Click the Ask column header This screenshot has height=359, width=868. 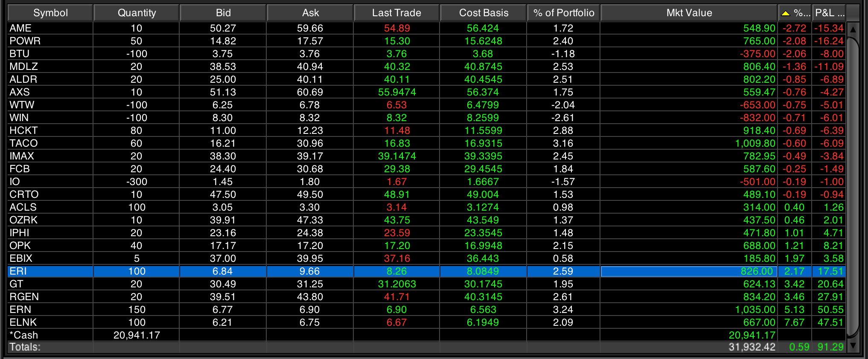pyautogui.click(x=310, y=13)
